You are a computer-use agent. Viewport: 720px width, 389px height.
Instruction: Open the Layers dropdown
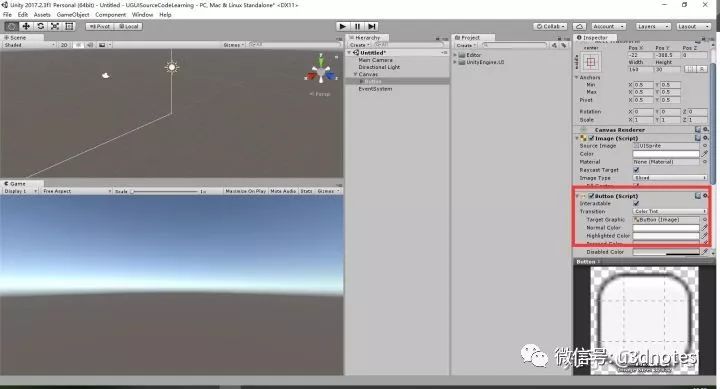(653, 27)
